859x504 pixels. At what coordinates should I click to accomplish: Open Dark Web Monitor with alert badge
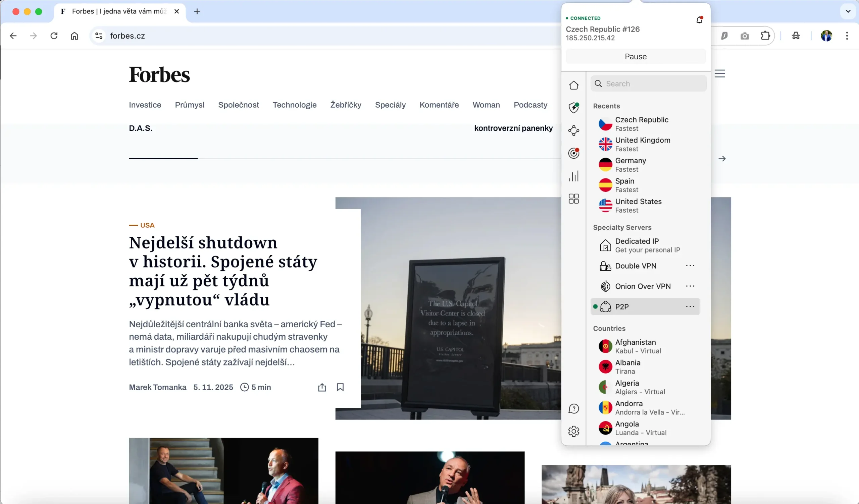574,153
